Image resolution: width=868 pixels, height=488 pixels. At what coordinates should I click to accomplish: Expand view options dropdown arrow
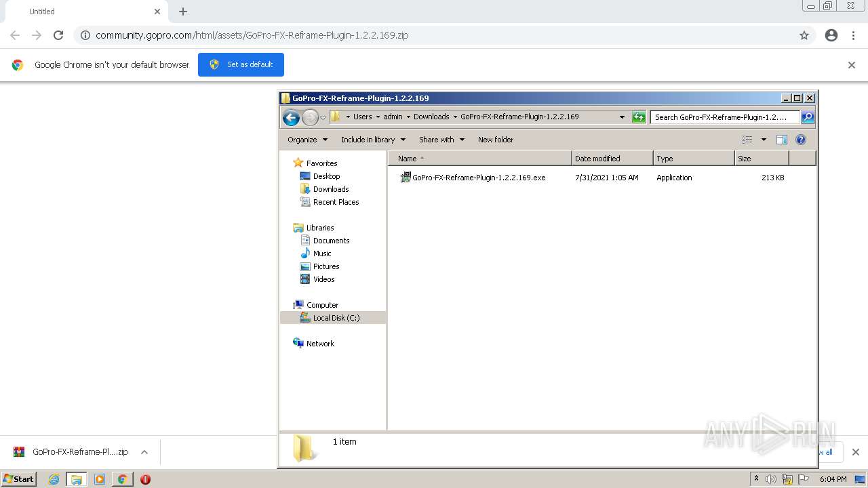coord(764,140)
